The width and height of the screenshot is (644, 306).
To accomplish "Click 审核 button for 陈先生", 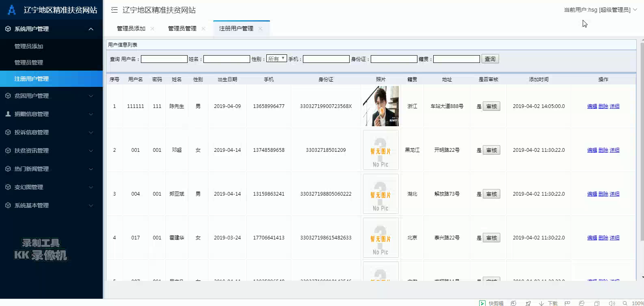I will (491, 106).
